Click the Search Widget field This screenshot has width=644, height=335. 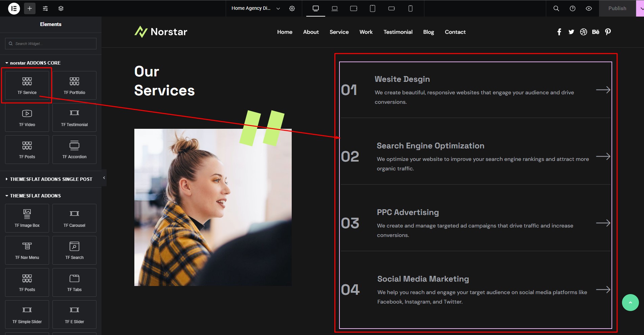(51, 44)
